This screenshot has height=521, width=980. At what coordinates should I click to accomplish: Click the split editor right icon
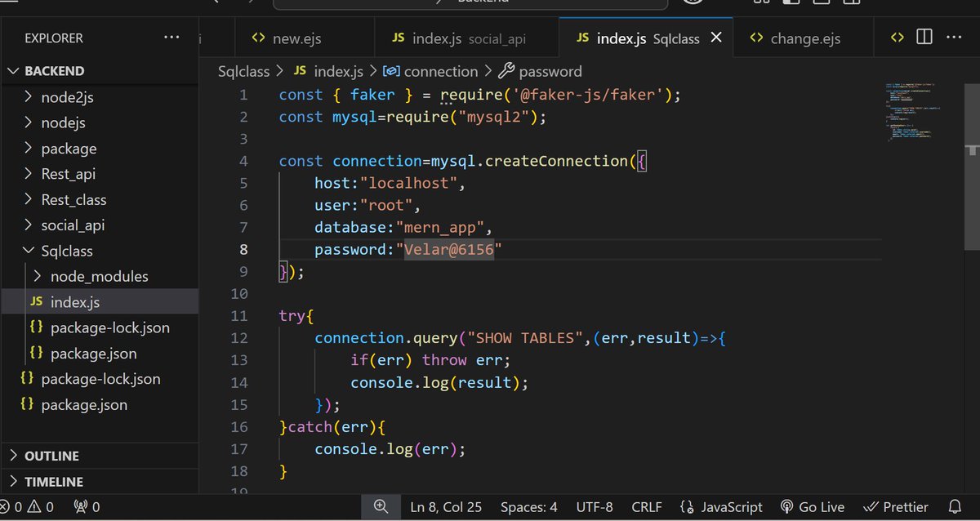924,38
